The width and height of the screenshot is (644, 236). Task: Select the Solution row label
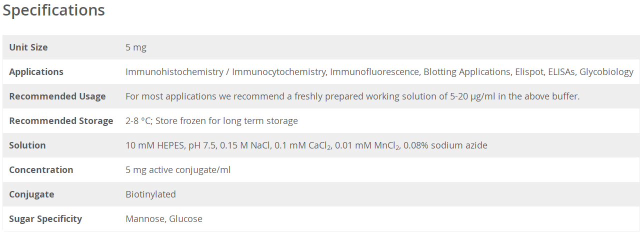27,145
